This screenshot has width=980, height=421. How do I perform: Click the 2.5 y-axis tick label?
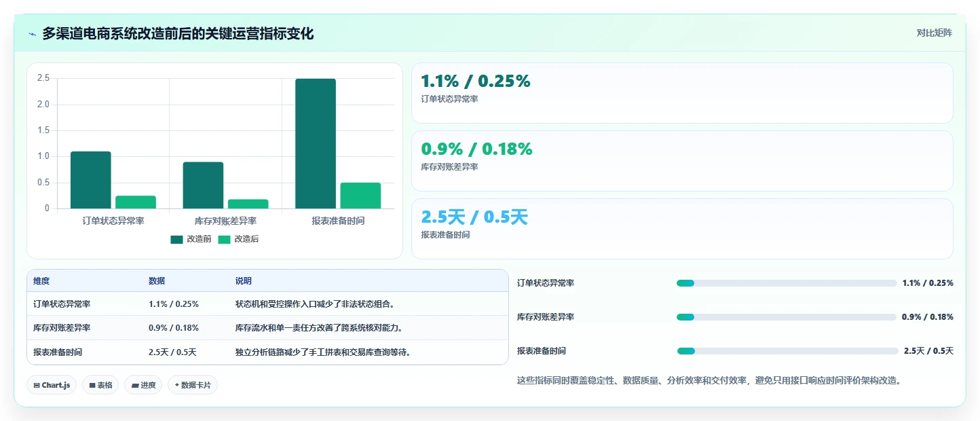point(43,78)
